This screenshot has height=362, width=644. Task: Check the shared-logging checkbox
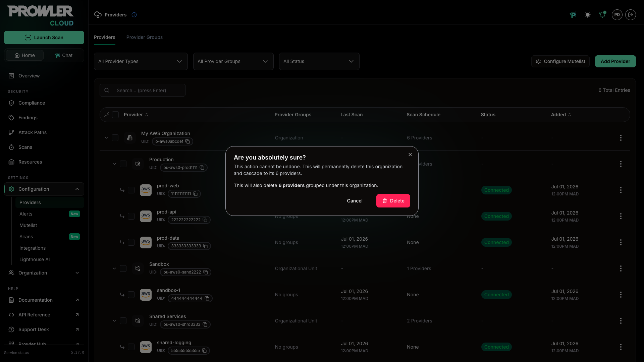point(131,347)
